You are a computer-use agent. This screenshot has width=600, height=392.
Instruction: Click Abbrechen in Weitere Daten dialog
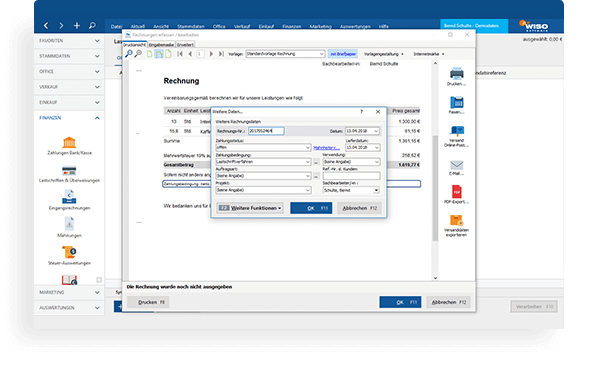coord(359,208)
